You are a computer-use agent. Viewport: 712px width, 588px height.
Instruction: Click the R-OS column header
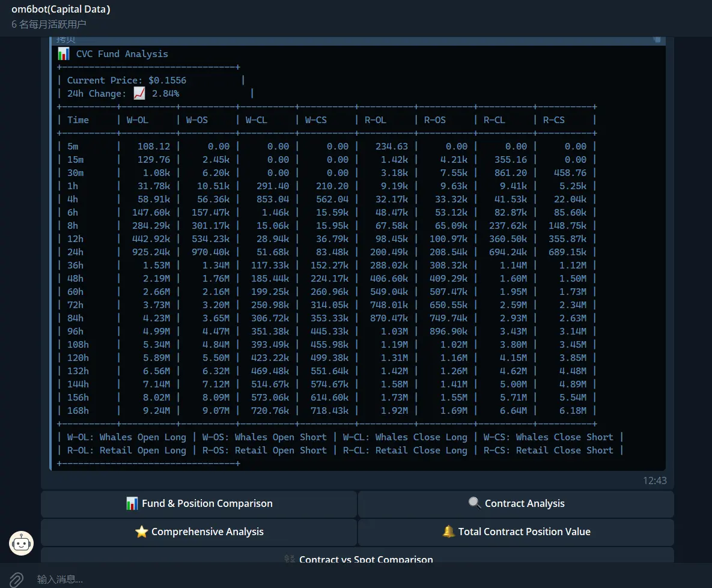point(434,120)
